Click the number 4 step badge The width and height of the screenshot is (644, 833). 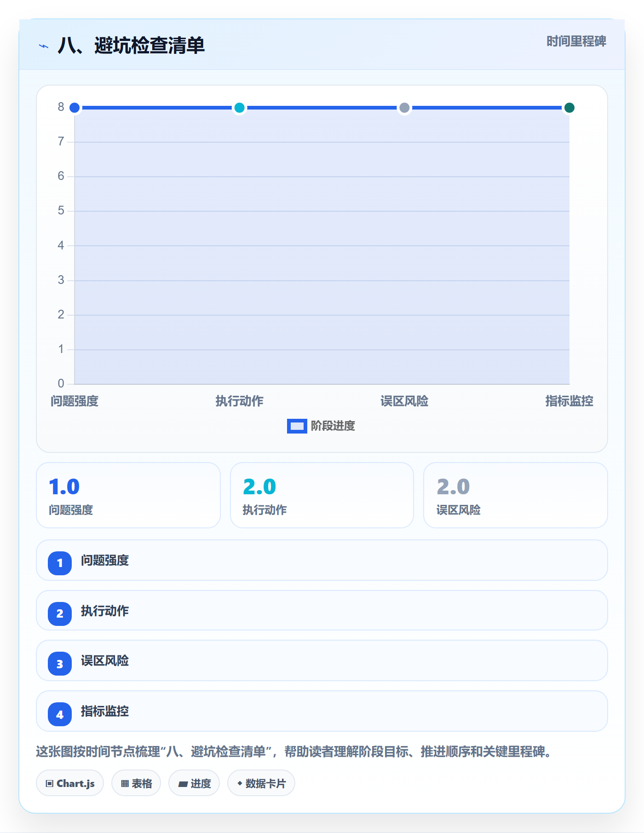[x=60, y=714]
